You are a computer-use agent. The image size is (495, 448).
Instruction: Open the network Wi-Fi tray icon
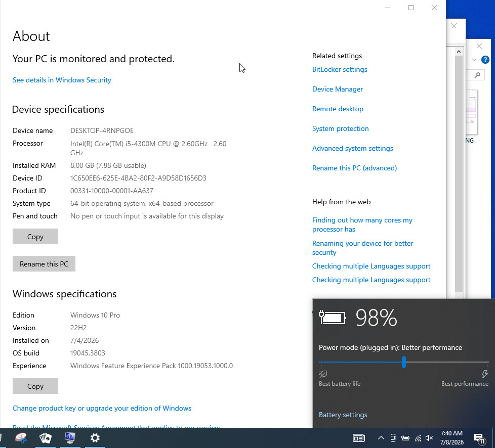[418, 438]
